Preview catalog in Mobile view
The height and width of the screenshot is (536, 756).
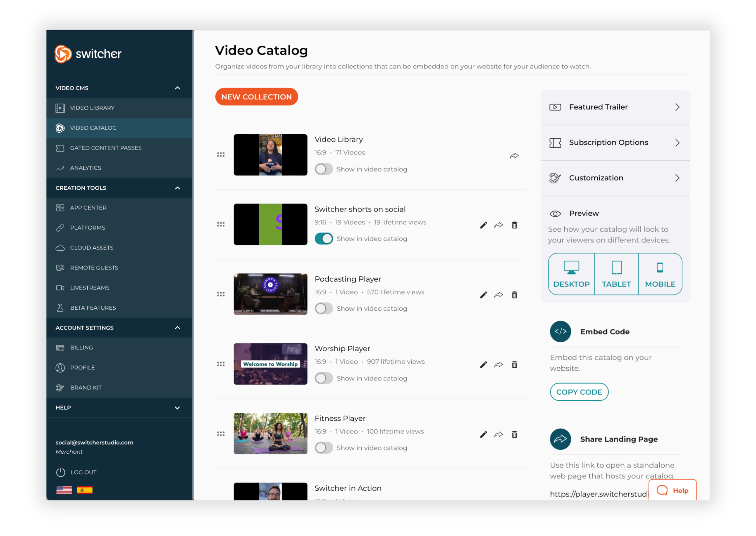(660, 274)
